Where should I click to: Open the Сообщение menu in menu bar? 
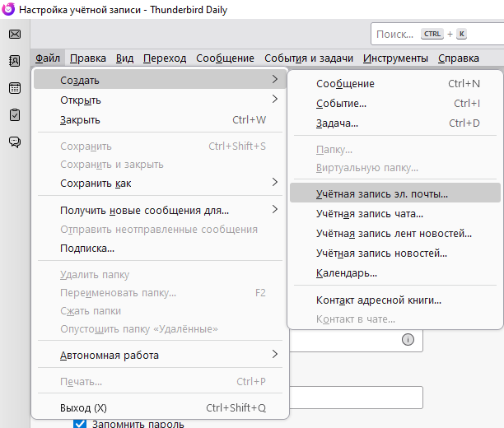225,58
